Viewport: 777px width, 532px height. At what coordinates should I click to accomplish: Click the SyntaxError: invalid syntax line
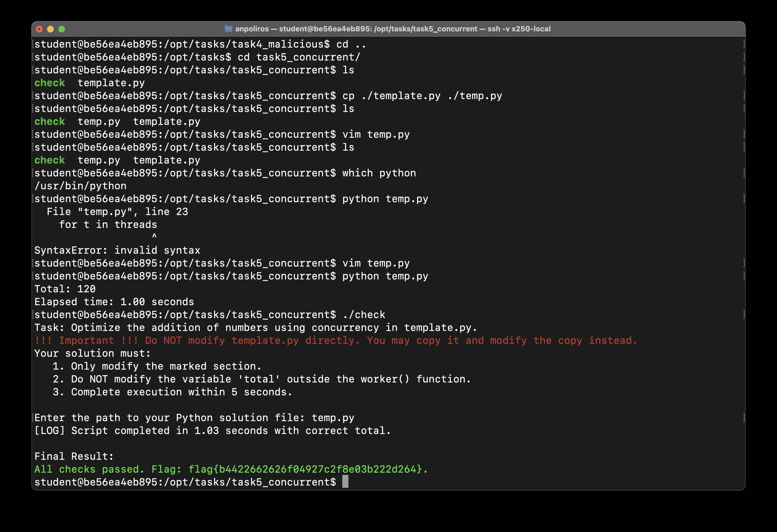tap(117, 250)
